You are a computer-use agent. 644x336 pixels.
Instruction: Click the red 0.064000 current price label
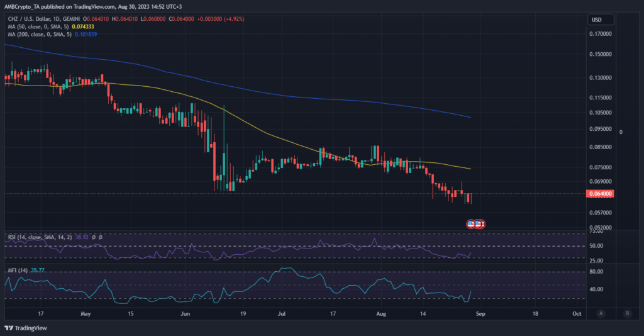click(x=599, y=194)
